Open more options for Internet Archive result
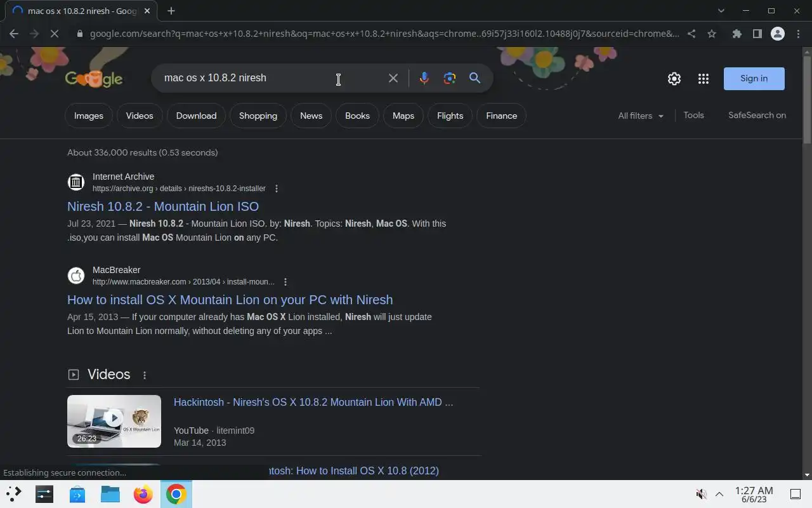 tap(276, 189)
